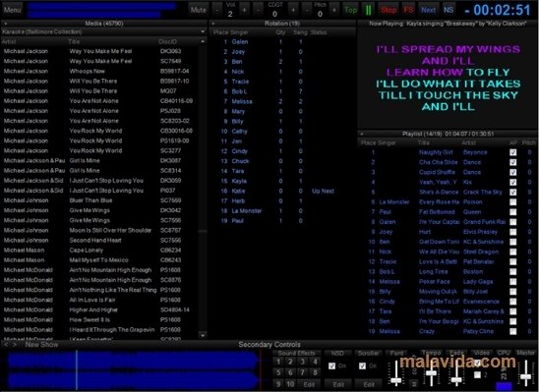Sort rotation list by the Sang column
The width and height of the screenshot is (539, 392).
300,32
